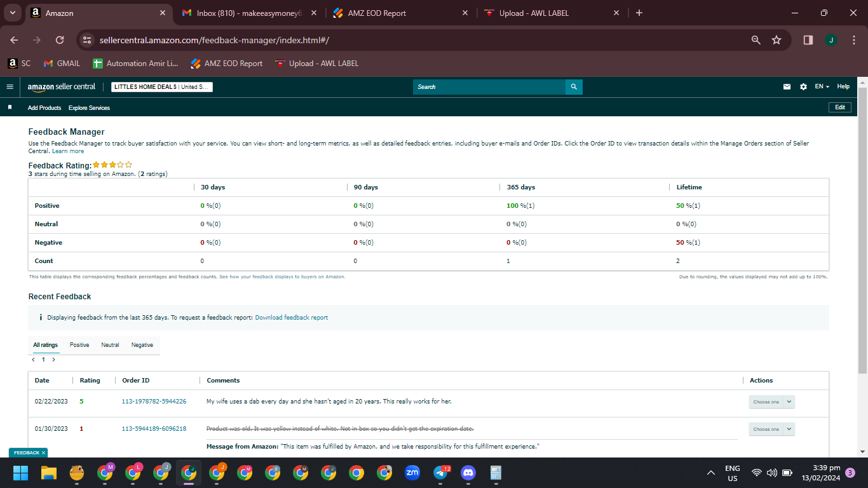Open Choose one dropdown for 02/22/2023 feedback

click(771, 402)
